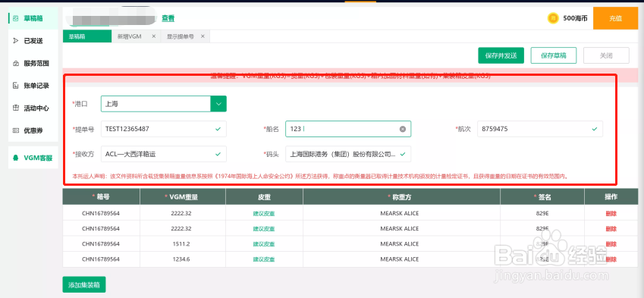Click the checkmark in 码头 field
The height and width of the screenshot is (298, 644).
click(x=403, y=154)
